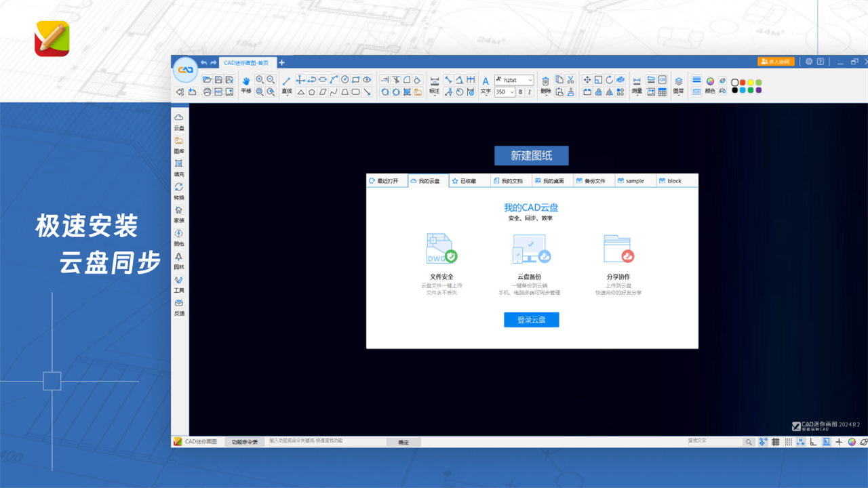Screen dimensions: 868x488
Task: Click the 新建图纸 new drawing button
Action: pyautogui.click(x=531, y=156)
